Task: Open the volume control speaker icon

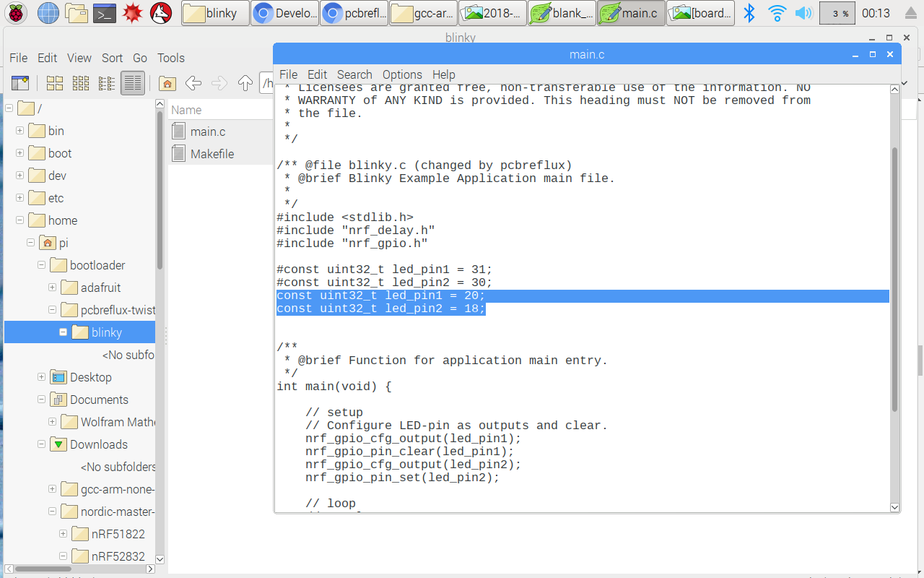Action: (x=803, y=13)
